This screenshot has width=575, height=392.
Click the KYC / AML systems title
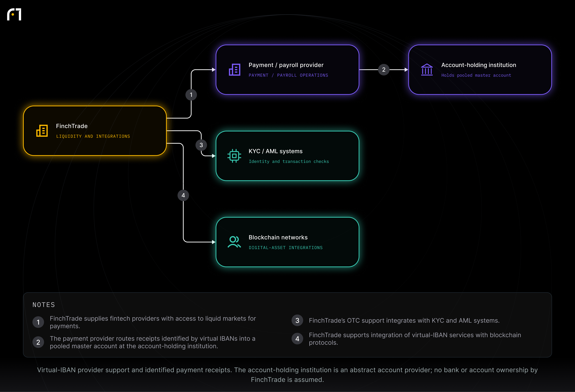coord(276,151)
